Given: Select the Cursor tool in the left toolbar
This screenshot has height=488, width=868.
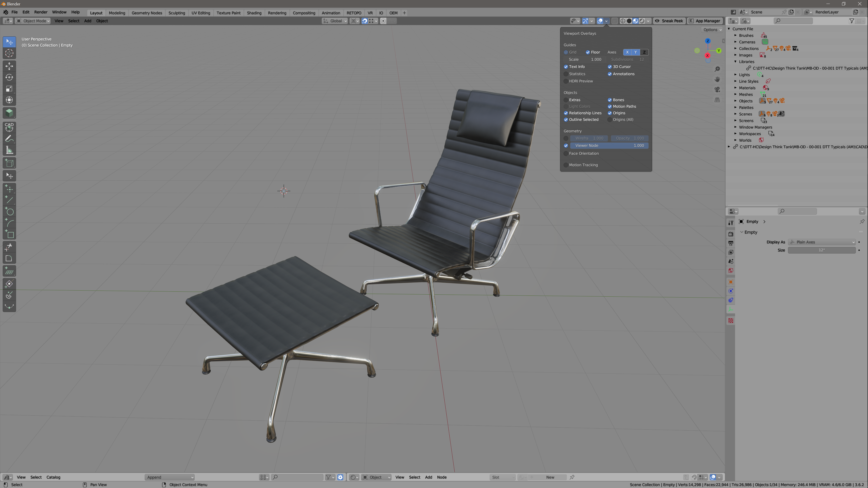Looking at the screenshot, I should click(x=9, y=53).
